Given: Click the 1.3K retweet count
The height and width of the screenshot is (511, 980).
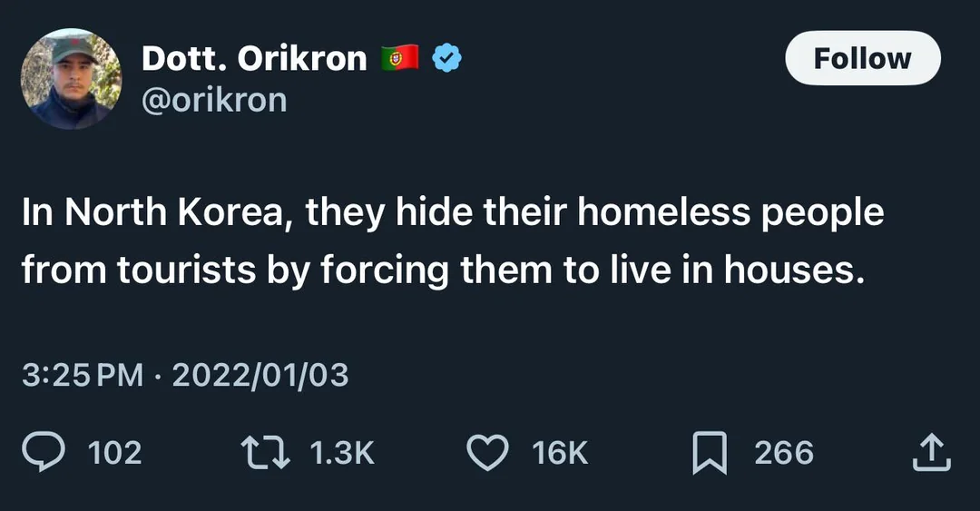Looking at the screenshot, I should (x=342, y=453).
